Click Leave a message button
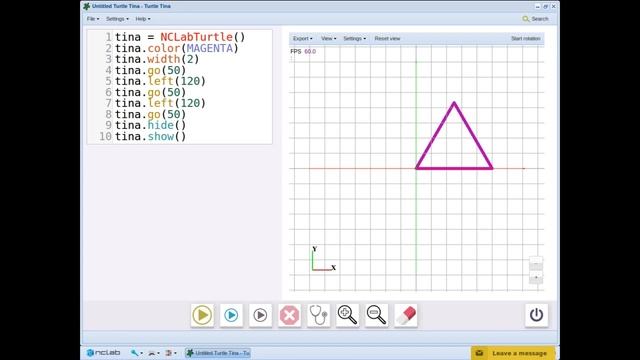Viewport: 640px width, 360px height. [513, 353]
